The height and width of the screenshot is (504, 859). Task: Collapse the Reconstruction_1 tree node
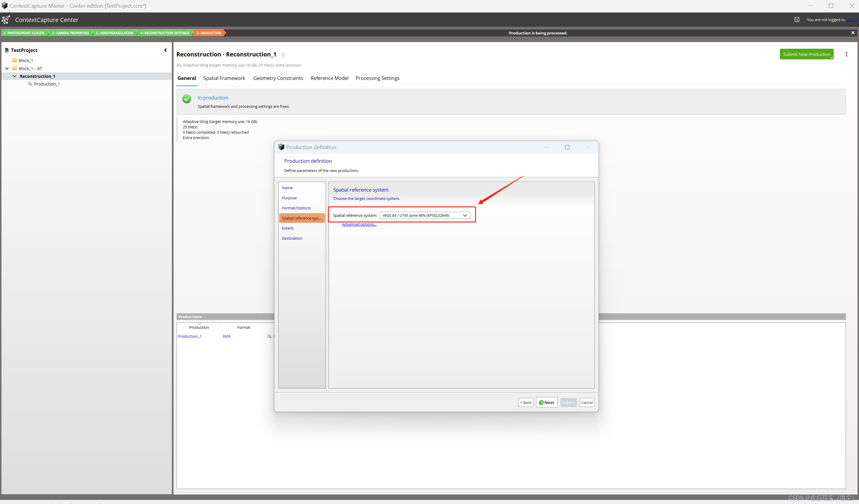15,76
